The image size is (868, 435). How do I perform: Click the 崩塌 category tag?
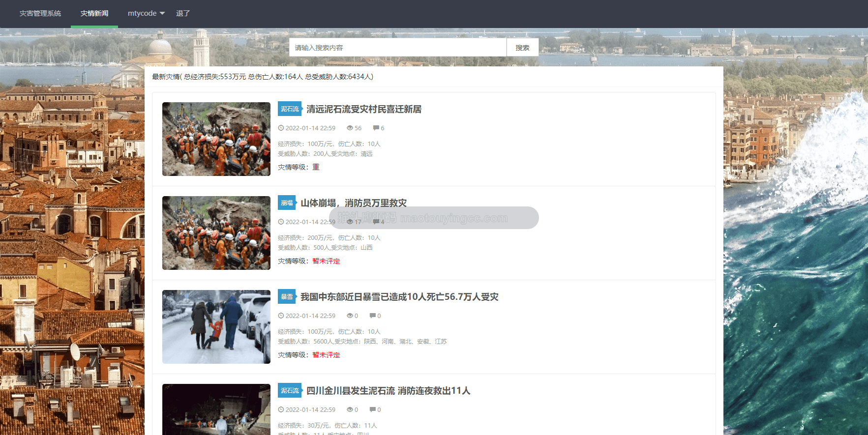[x=287, y=203]
